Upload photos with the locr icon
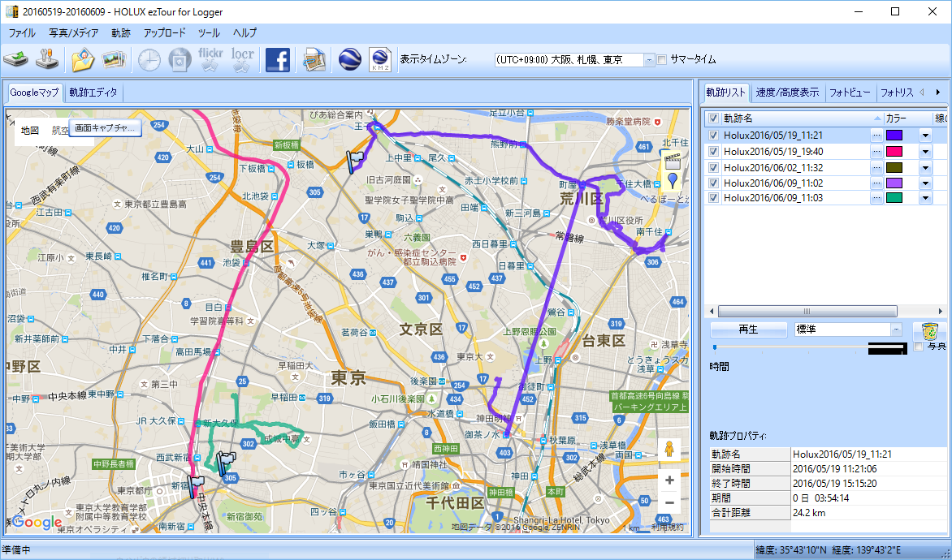 [242, 59]
